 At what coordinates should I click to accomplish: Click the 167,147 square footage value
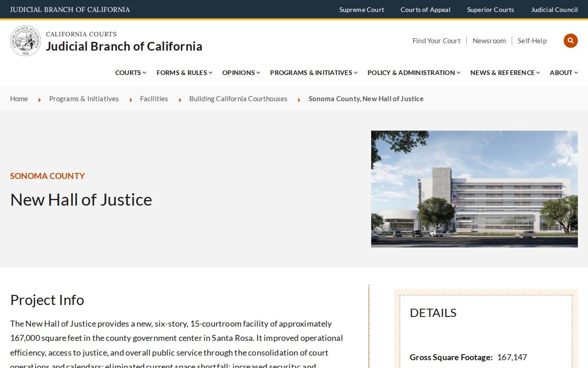click(x=512, y=357)
